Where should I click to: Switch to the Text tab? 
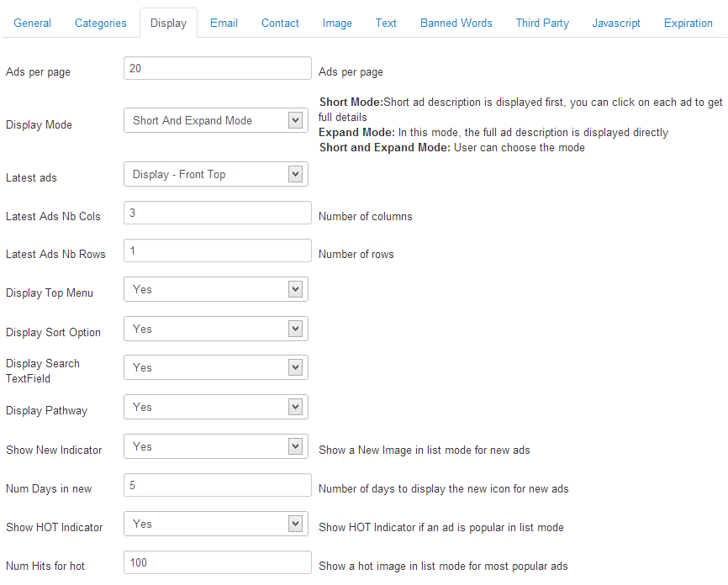click(386, 24)
